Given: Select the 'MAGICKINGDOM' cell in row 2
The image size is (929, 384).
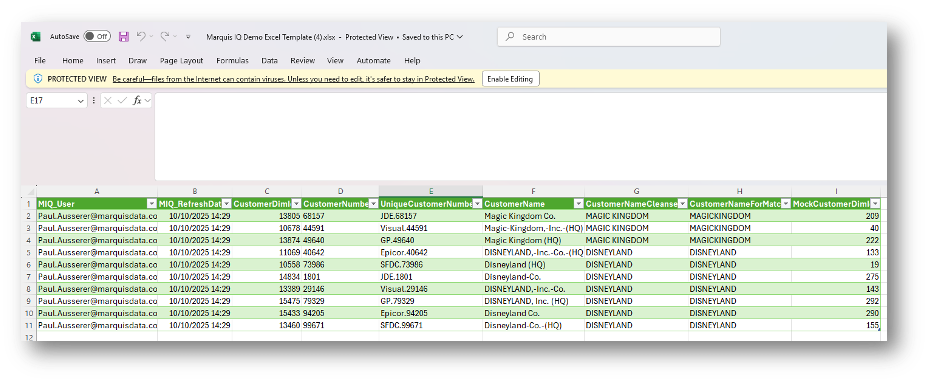Looking at the screenshot, I should [739, 216].
